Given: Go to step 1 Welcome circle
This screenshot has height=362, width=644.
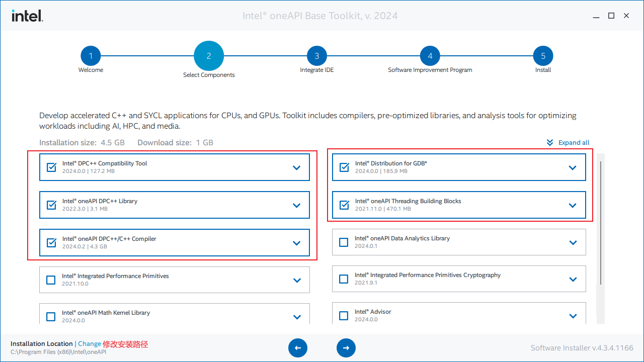Looking at the screenshot, I should click(91, 56).
